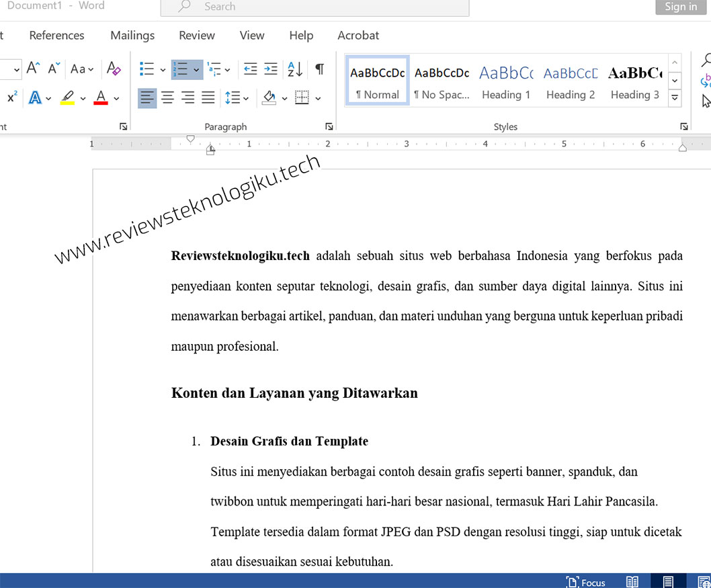Switch to Print Layout view
Viewport: 711px width, 588px height.
[x=668, y=582]
